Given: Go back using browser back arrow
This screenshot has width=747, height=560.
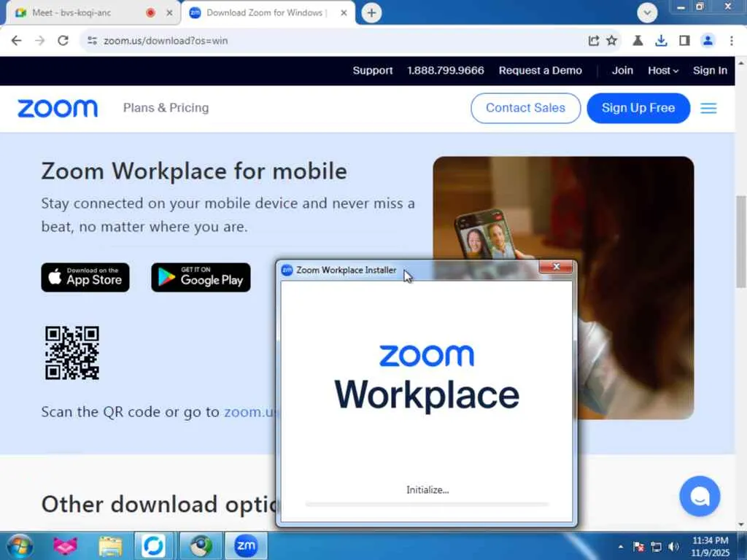Looking at the screenshot, I should (x=16, y=41).
